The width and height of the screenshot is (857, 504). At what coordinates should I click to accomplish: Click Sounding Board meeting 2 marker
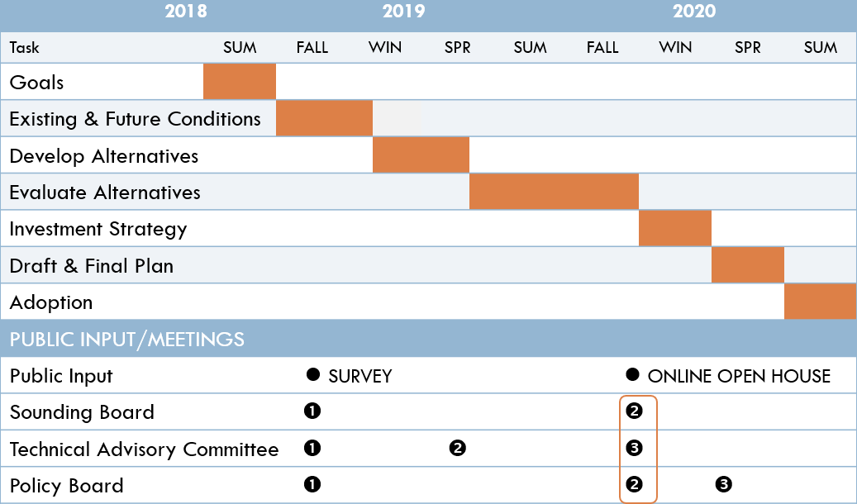(635, 411)
